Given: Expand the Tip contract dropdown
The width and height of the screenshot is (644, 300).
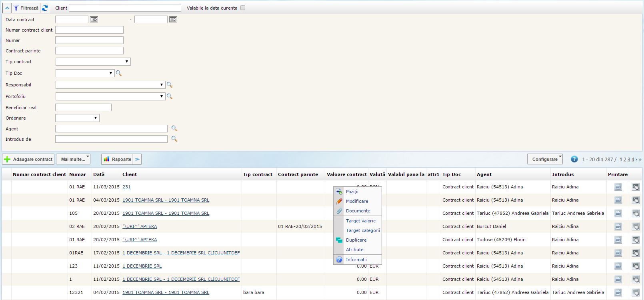Looking at the screenshot, I should [93, 62].
